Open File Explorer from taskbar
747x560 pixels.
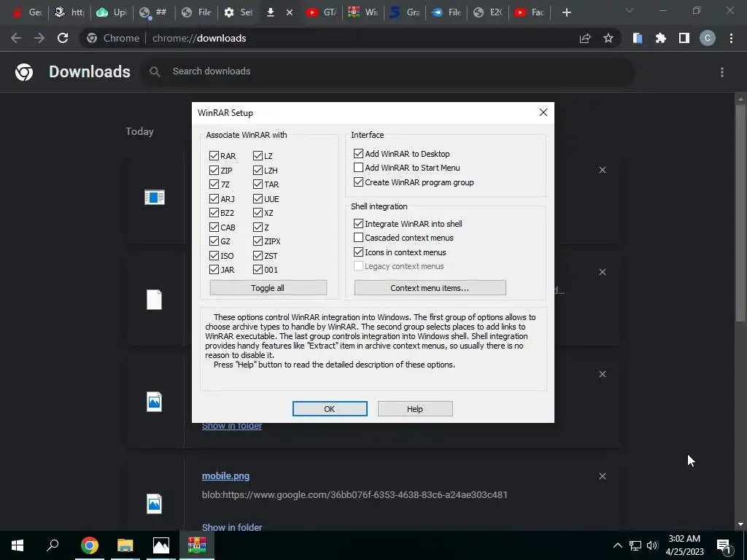tap(125, 545)
